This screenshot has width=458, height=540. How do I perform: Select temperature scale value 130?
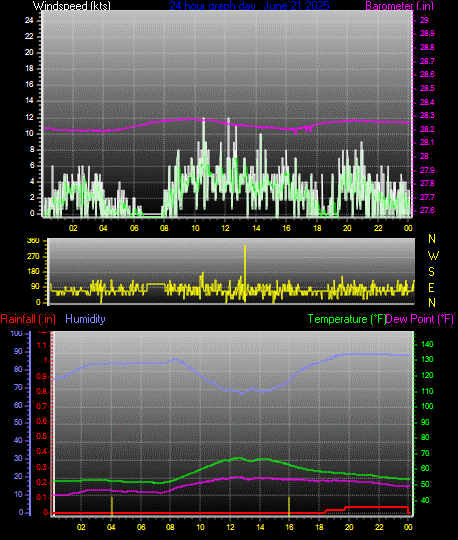(427, 359)
